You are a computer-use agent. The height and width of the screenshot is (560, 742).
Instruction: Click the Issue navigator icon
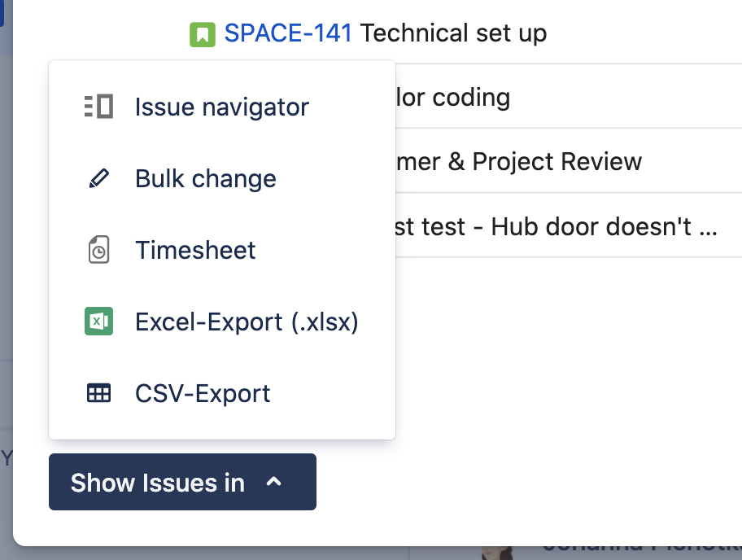coord(98,107)
